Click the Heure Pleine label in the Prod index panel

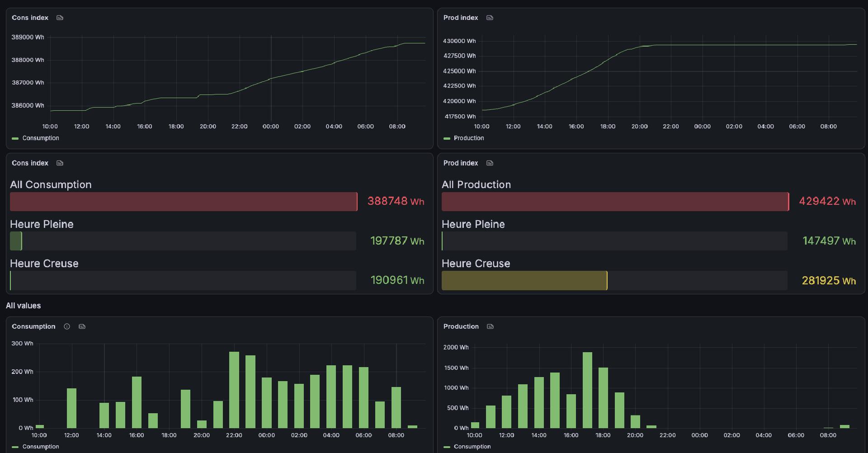point(473,224)
